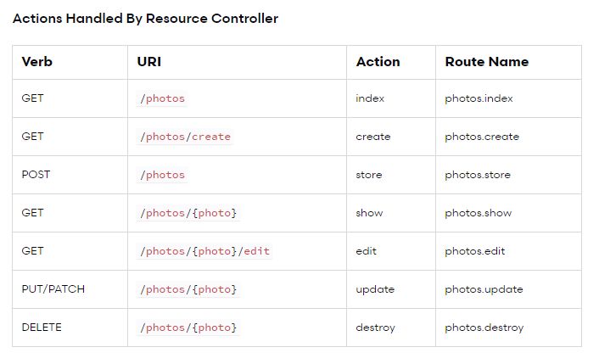Screen dimensions: 599x364
Task: Click the store action cell
Action: pos(369,175)
